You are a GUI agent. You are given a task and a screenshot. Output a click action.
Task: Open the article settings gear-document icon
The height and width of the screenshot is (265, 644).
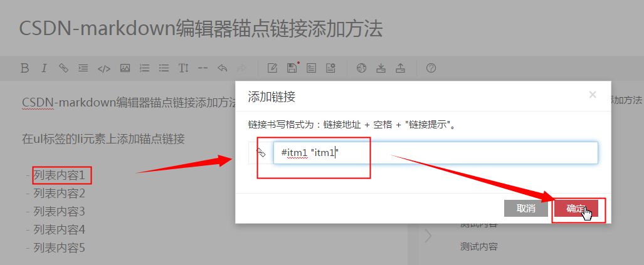pos(330,68)
